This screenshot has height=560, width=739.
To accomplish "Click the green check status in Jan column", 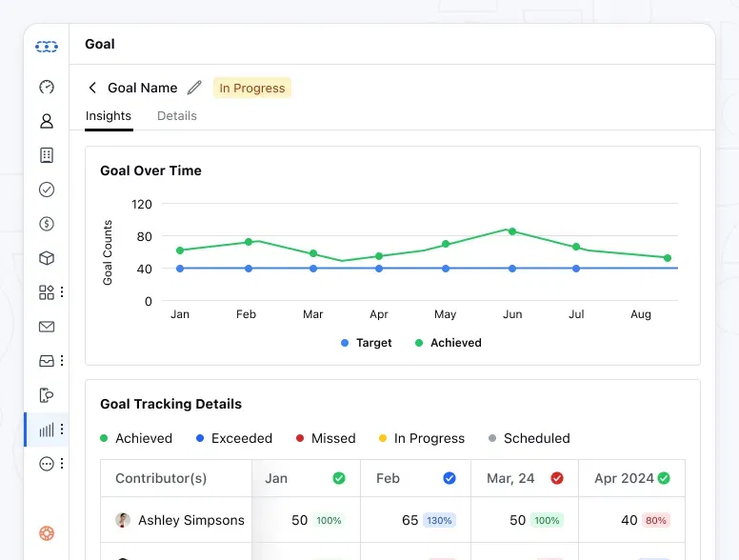I will coord(339,478).
